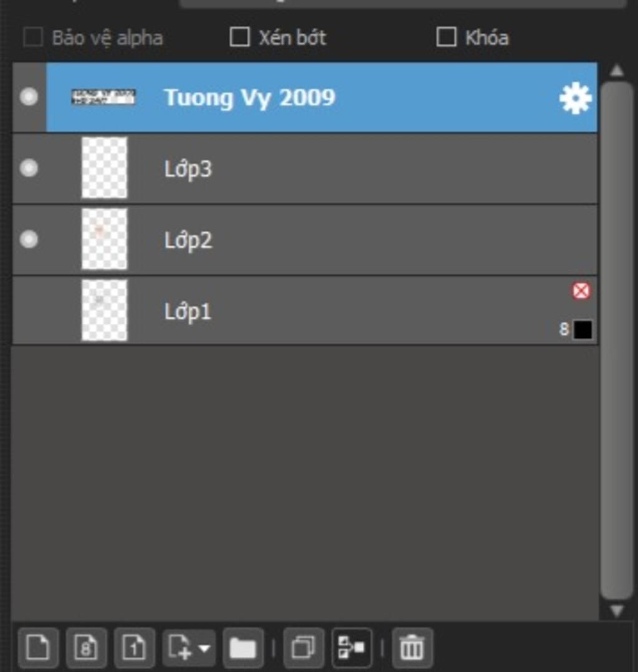Hide the Lớp3 layer

[x=29, y=168]
